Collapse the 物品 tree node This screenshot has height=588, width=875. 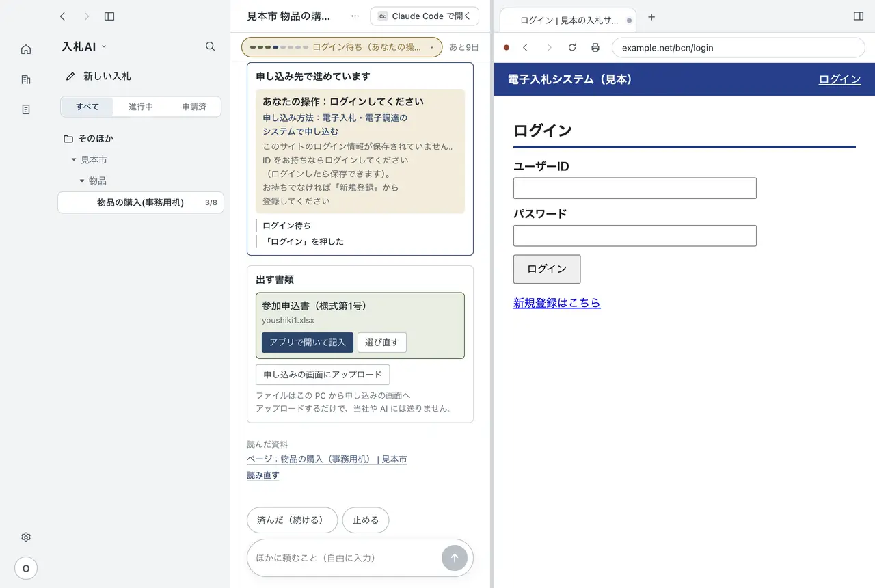(82, 181)
